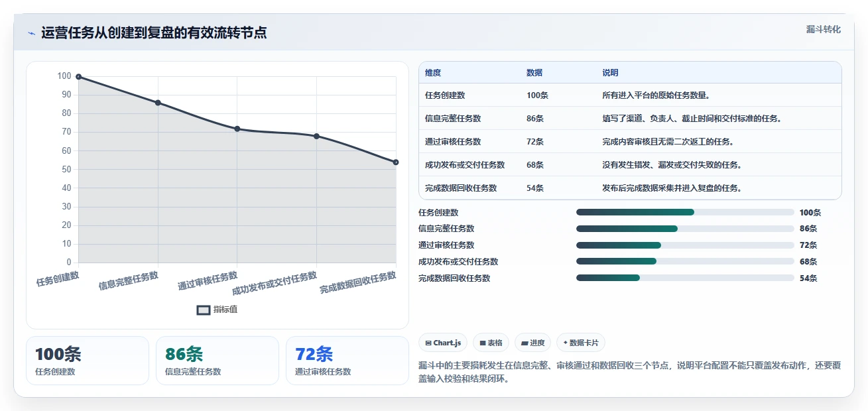
Task: Click title 运营任务从创建到复盘的有效流转节点
Action: 154,32
